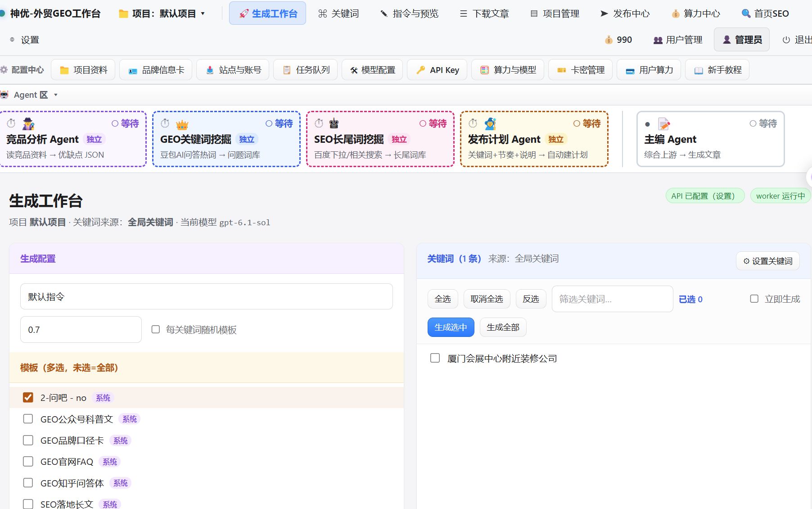Expand the Agent 区 dropdown arrow

click(x=56, y=95)
